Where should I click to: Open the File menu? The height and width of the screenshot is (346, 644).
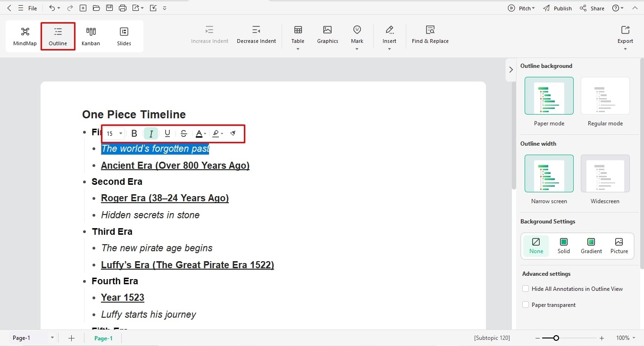(33, 8)
